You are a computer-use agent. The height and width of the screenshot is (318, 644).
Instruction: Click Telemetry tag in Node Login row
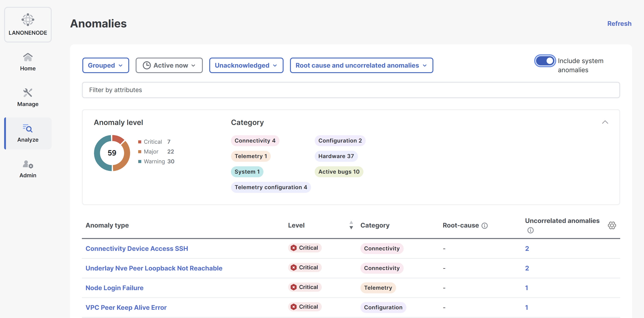point(378,288)
